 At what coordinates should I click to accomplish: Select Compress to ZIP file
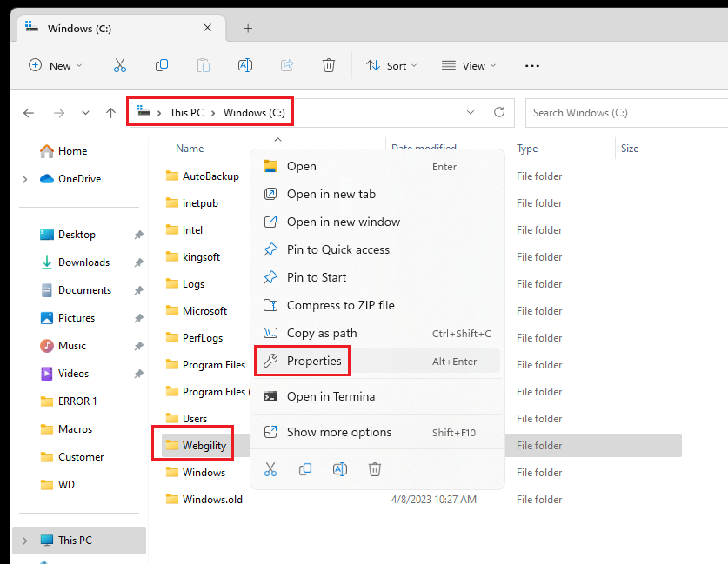377,305
